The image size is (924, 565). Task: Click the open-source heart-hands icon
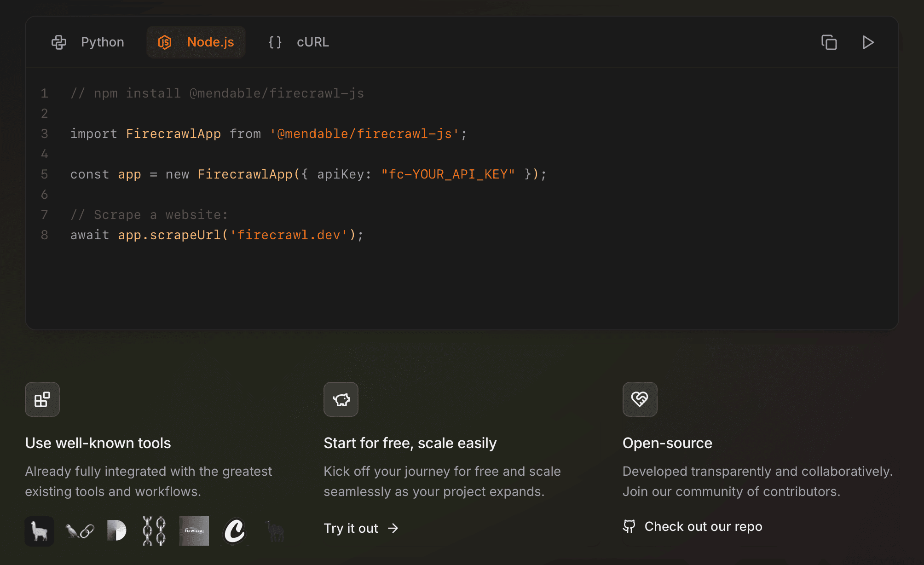coord(639,399)
